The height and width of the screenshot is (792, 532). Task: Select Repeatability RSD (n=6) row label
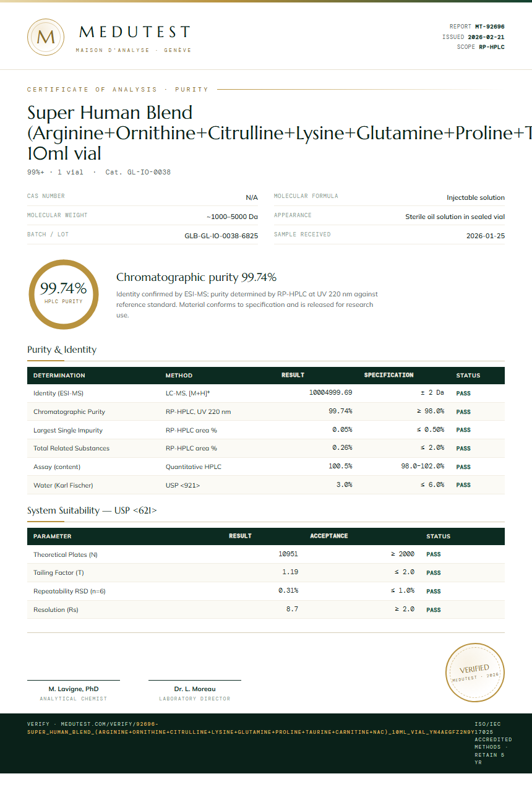coord(69,592)
